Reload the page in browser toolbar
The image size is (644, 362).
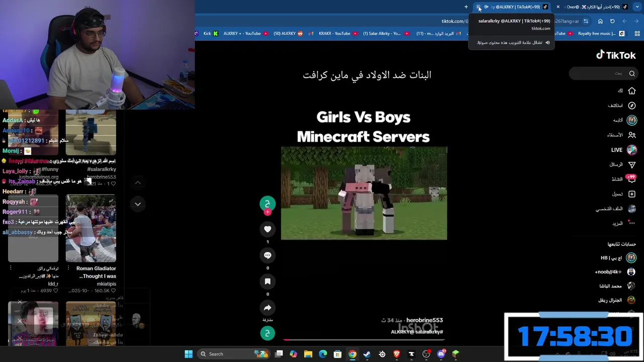point(612,21)
